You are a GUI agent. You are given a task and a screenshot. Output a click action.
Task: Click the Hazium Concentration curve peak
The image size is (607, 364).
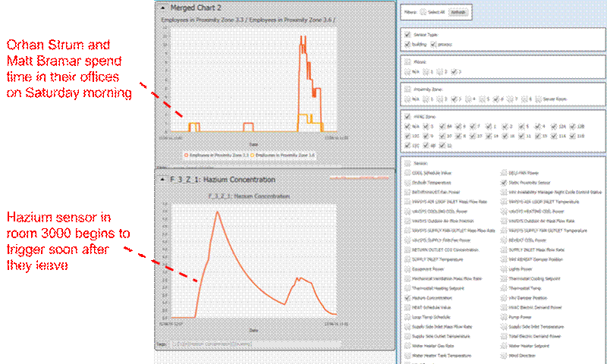tap(218, 213)
